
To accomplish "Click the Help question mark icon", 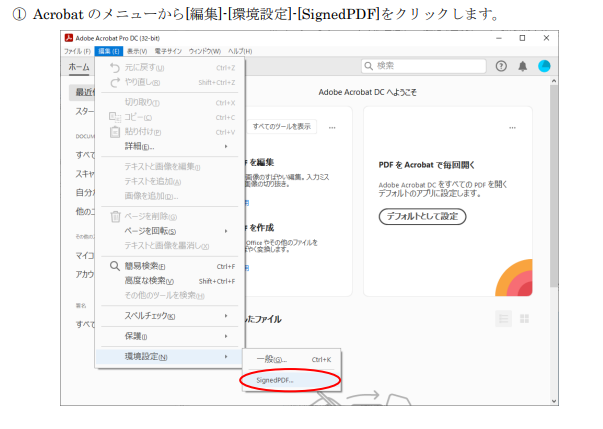I will 501,66.
